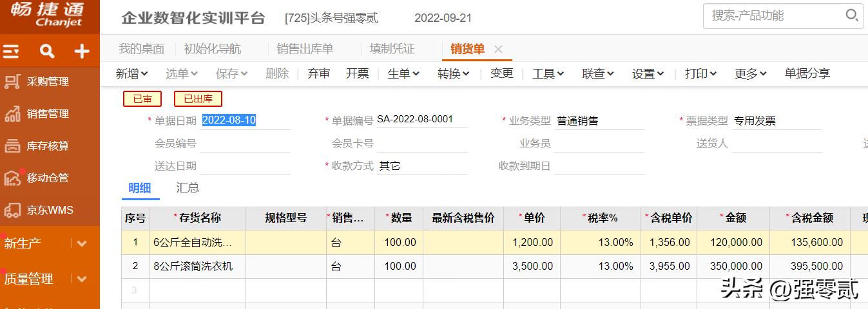Click the 135,600.00 tax-included amount cell
This screenshot has height=309, width=868.
810,243
